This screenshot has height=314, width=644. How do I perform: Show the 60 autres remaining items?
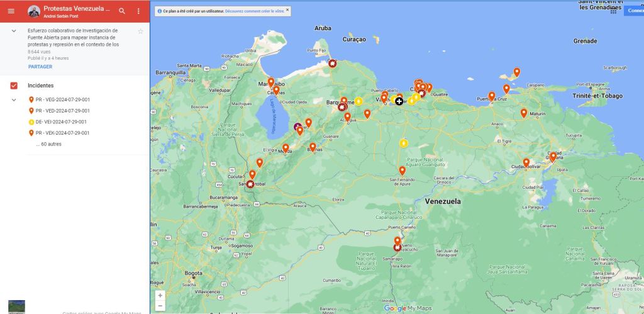[48, 144]
